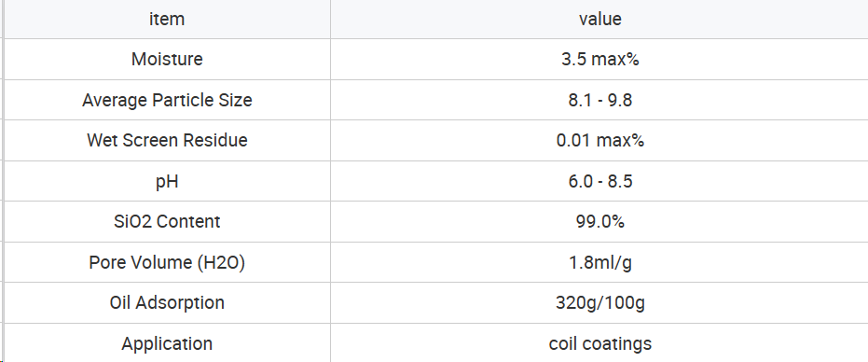The height and width of the screenshot is (362, 868).
Task: Click the 'item' column header
Action: pos(167,19)
